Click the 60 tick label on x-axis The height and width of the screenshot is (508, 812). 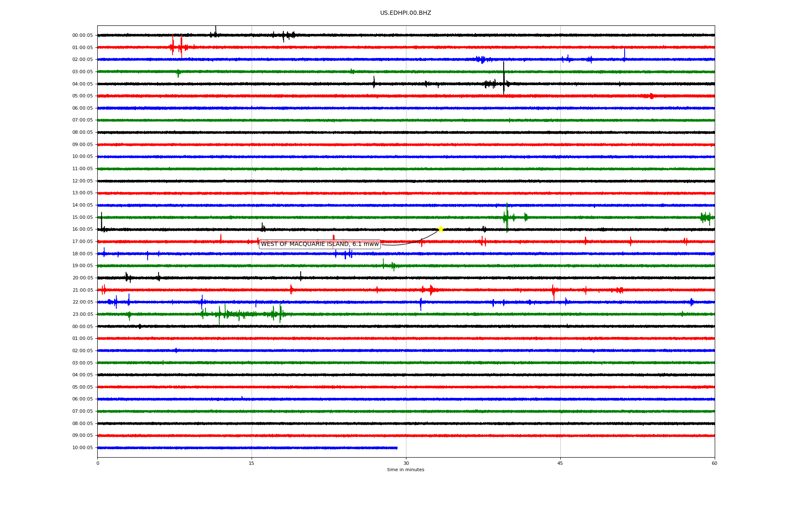click(714, 463)
